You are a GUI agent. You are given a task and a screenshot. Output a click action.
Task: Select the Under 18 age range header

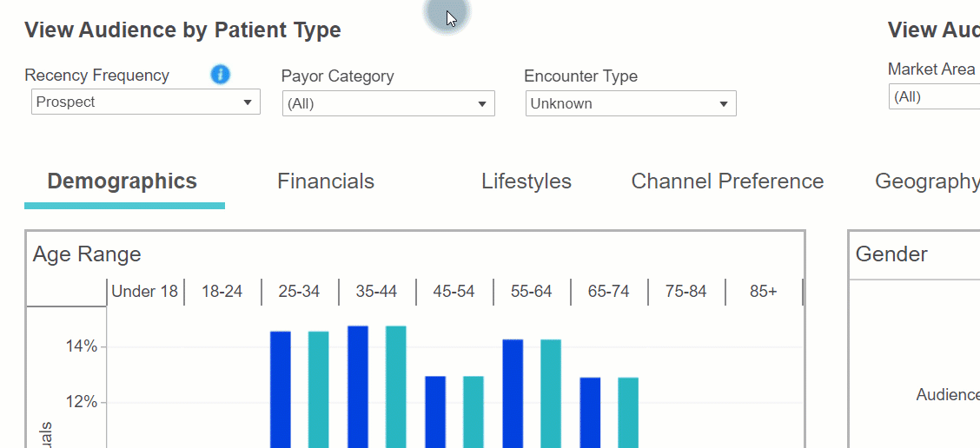(x=145, y=292)
